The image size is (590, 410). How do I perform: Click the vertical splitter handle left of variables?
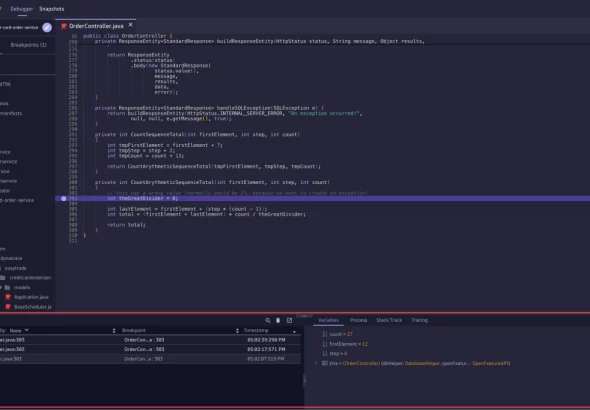[304, 381]
